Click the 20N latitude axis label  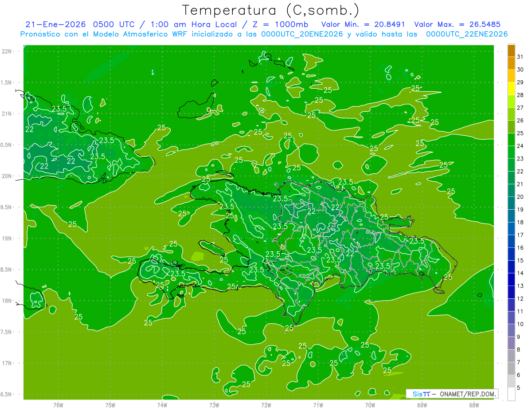tap(7, 176)
